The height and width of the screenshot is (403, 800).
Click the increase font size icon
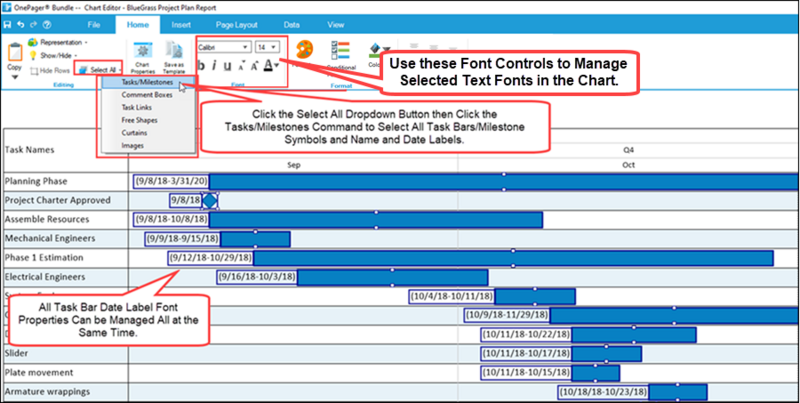[255, 66]
